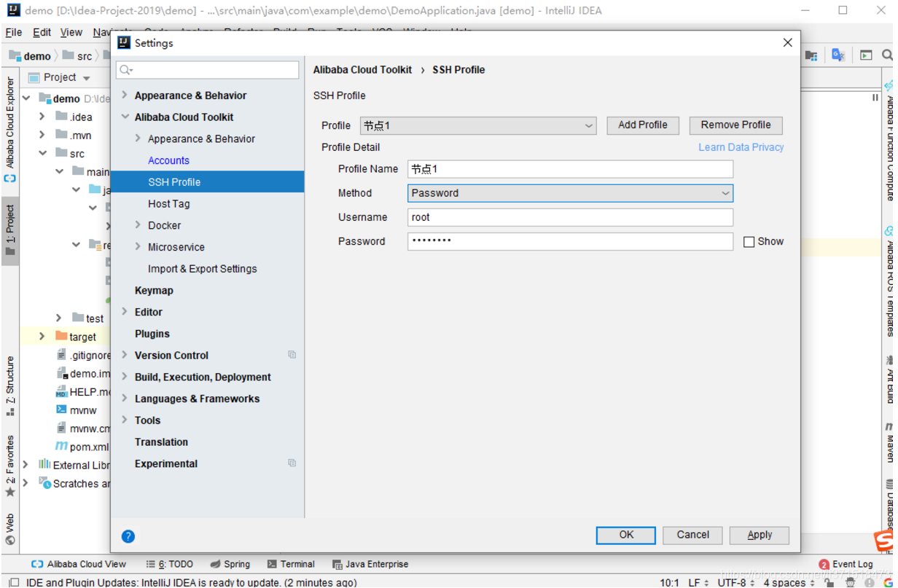Select Import & Export Settings item
This screenshot has height=588, width=898.
[x=202, y=269]
